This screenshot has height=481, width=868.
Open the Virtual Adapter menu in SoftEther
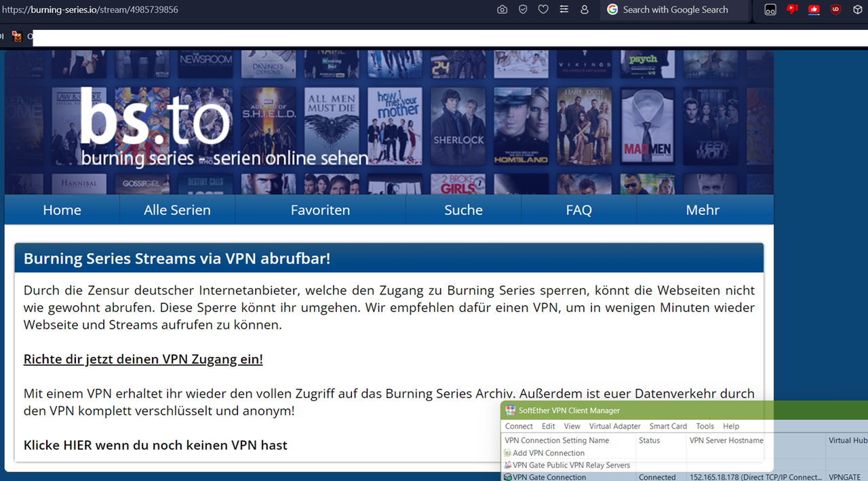tap(614, 426)
